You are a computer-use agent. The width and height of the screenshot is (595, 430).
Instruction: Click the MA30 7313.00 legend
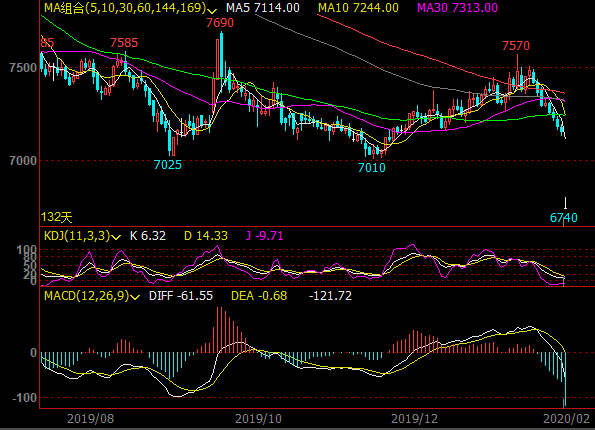457,8
